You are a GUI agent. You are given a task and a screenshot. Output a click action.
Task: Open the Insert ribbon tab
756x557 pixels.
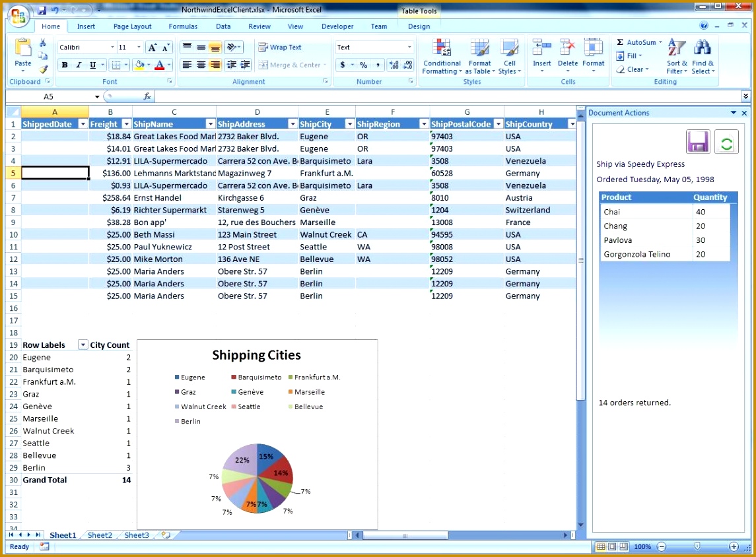click(x=86, y=26)
